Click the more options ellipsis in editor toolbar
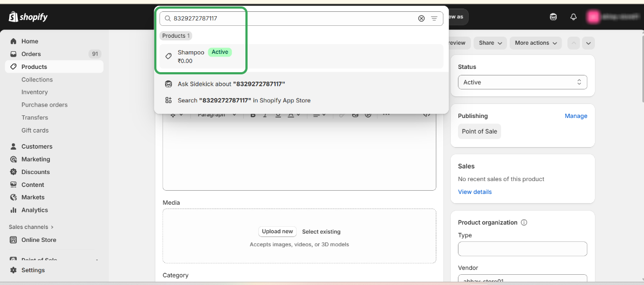This screenshot has width=644, height=285. point(386,115)
